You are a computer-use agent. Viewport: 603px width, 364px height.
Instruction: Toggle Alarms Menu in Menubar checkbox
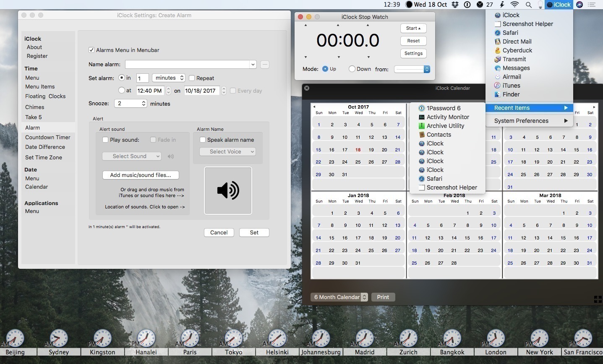(x=91, y=50)
